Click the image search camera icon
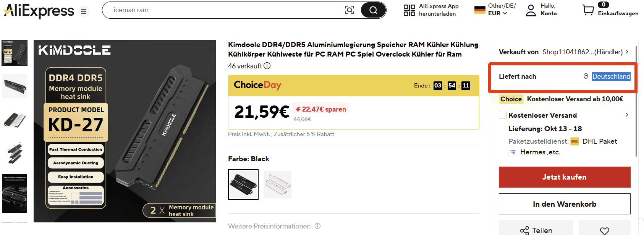 (x=349, y=10)
